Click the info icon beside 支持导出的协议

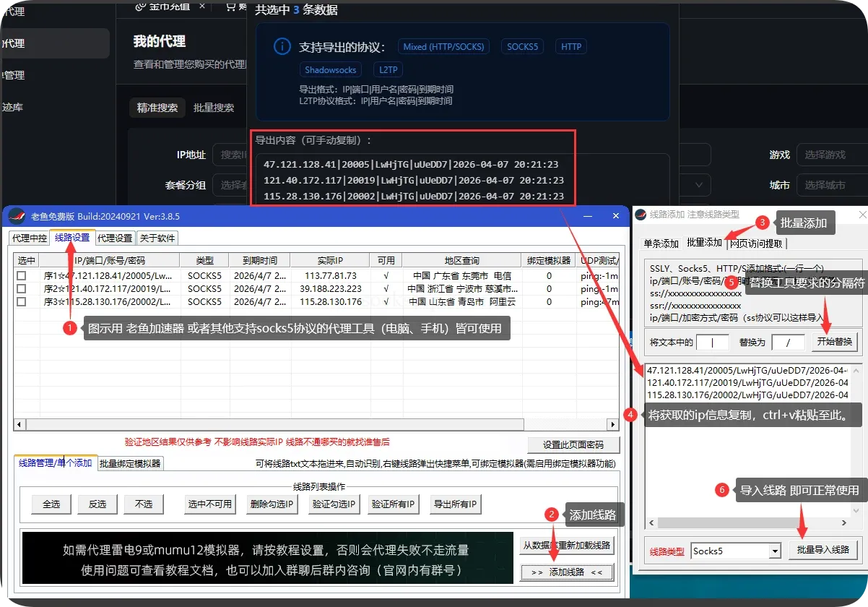click(x=282, y=47)
